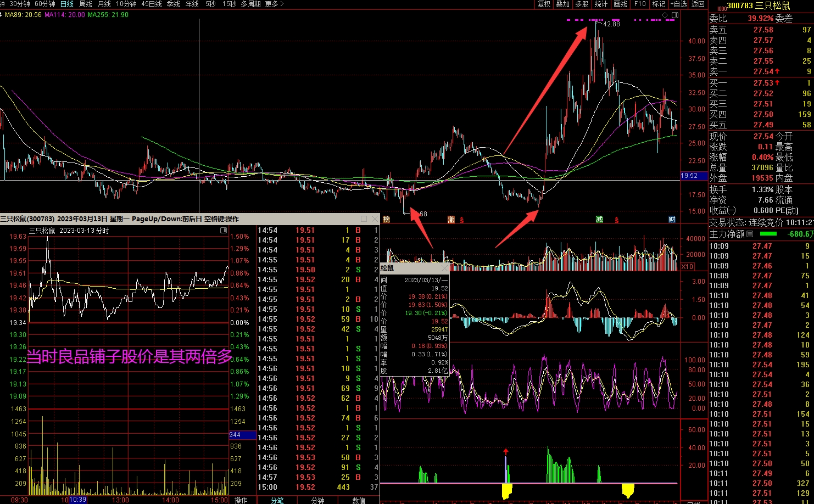This screenshot has height=504, width=814.
Task: Click the 榜 marker icon on chart
Action: point(386,220)
